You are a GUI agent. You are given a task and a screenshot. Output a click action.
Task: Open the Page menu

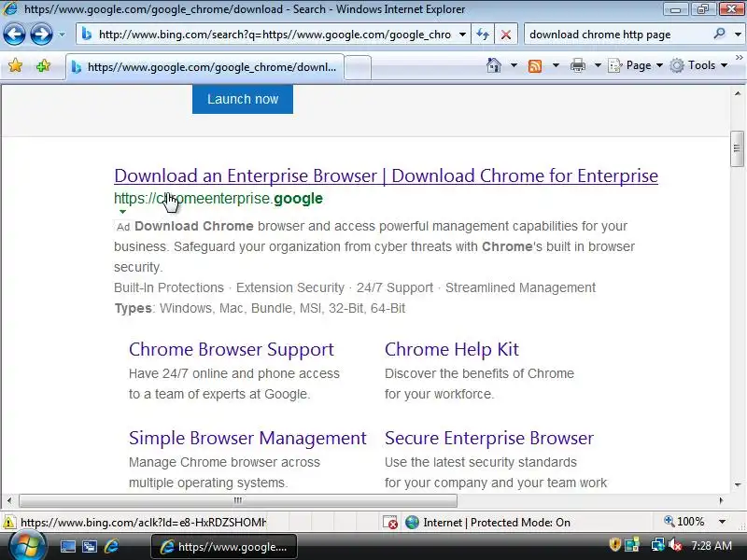coord(636,65)
